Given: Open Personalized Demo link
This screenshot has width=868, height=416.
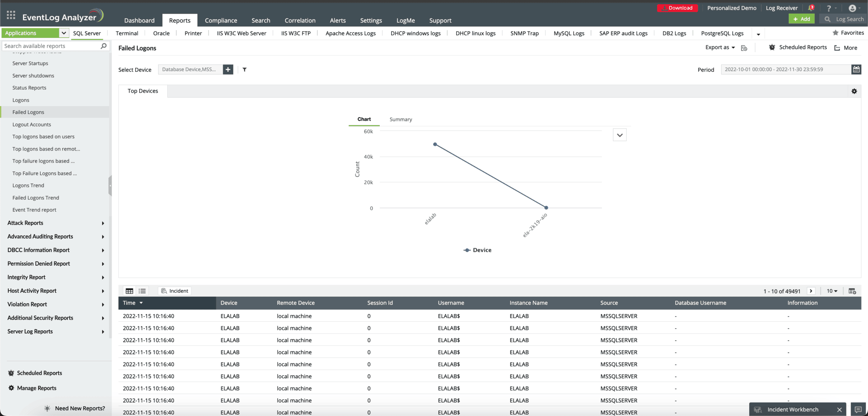Looking at the screenshot, I should pyautogui.click(x=732, y=8).
